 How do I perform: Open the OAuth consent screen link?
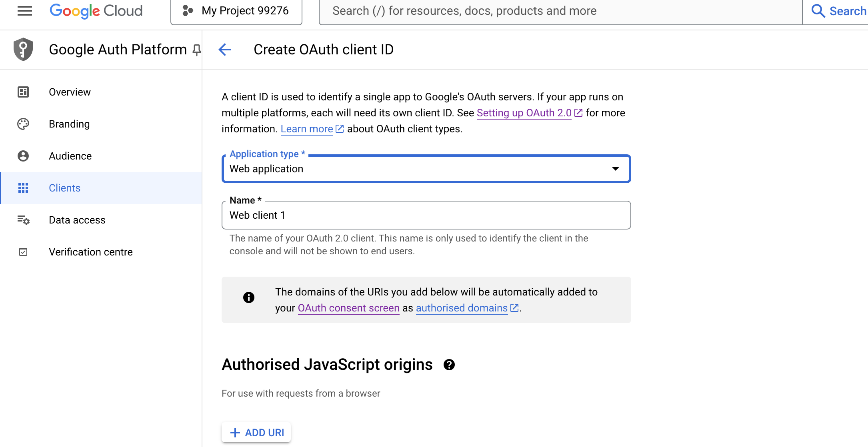[349, 308]
